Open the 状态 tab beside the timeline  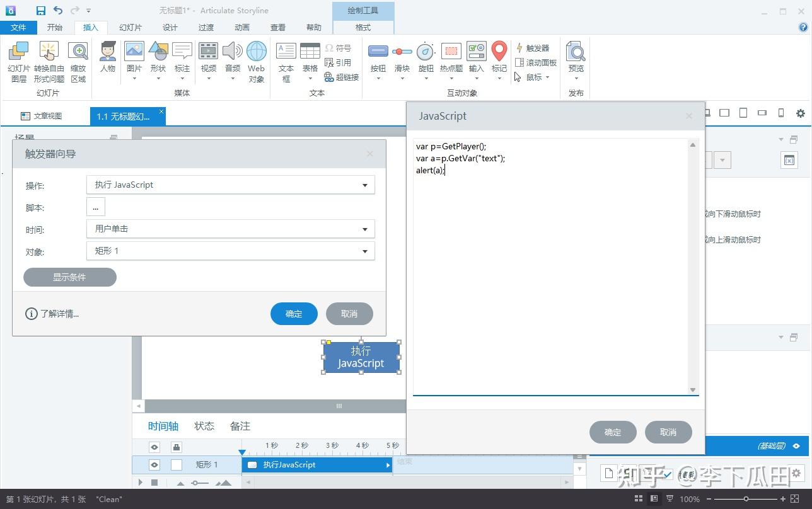click(204, 426)
